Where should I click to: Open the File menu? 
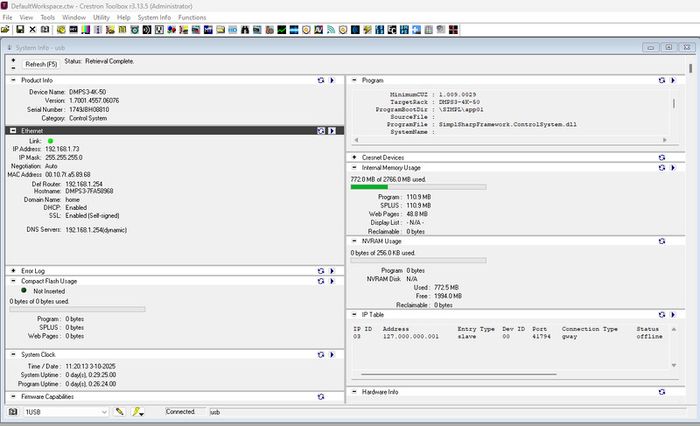7,17
